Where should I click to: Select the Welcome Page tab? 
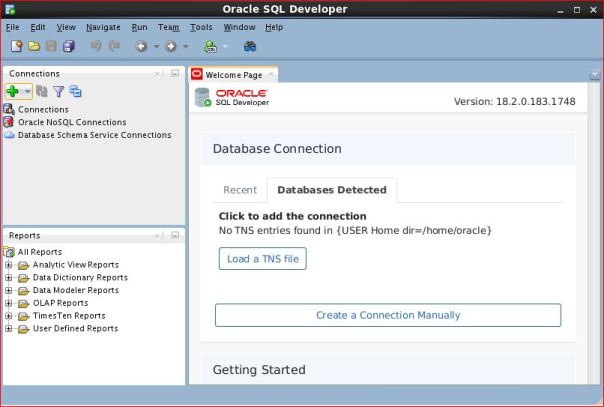point(233,75)
